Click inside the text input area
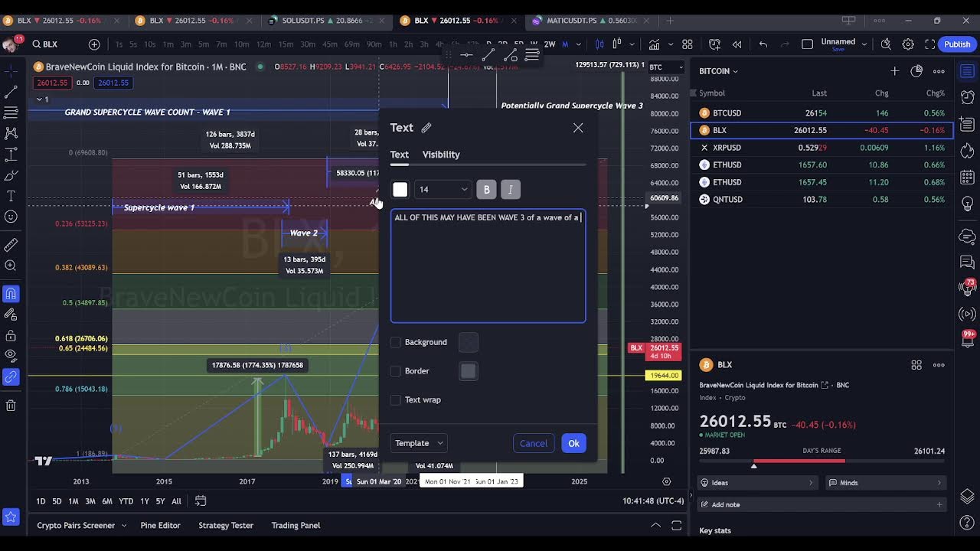Screen dimensions: 980x551 [x=488, y=266]
